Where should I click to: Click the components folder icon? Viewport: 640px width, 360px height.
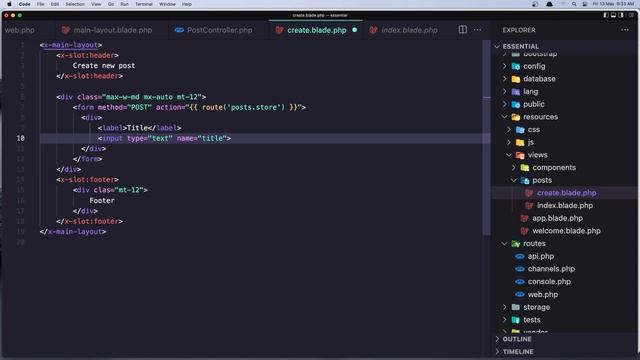tap(525, 167)
